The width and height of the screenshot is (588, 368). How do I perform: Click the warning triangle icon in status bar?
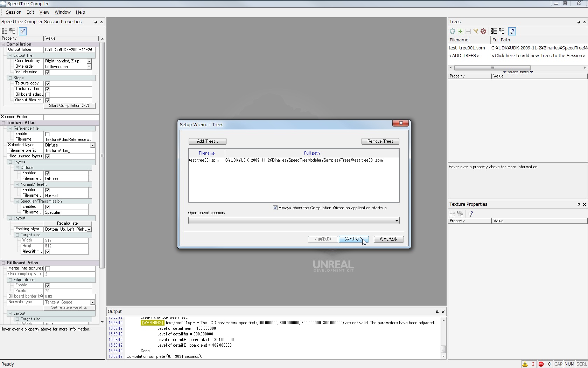click(x=525, y=364)
